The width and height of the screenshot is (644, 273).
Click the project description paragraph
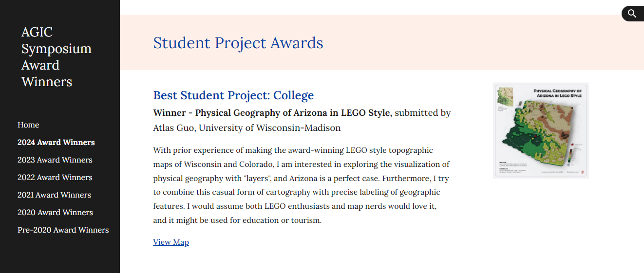click(x=301, y=185)
